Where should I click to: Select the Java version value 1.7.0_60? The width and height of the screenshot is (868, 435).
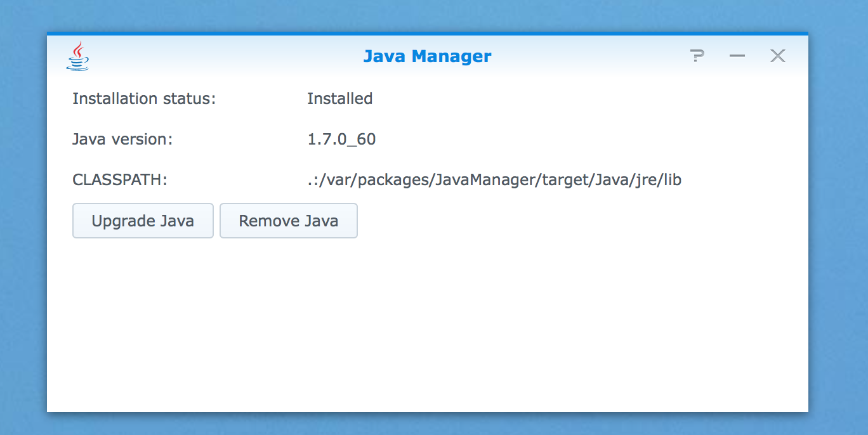point(341,139)
